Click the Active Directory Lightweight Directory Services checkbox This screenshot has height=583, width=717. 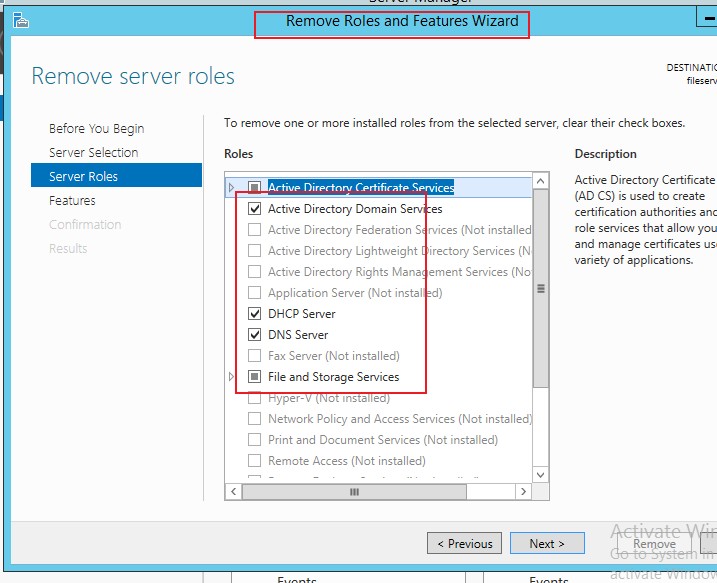254,251
